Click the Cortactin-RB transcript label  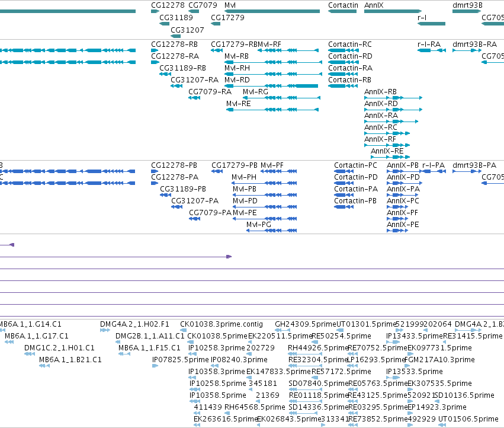[x=349, y=80]
